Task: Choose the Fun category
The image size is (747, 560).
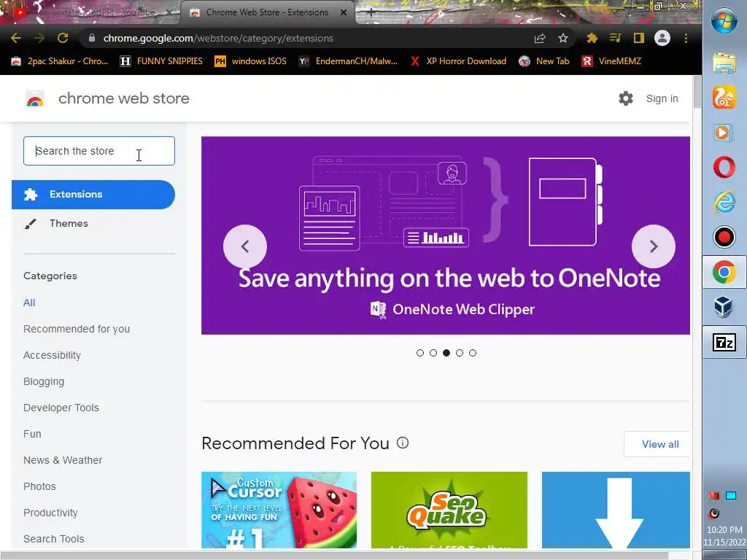Action: pos(32,434)
